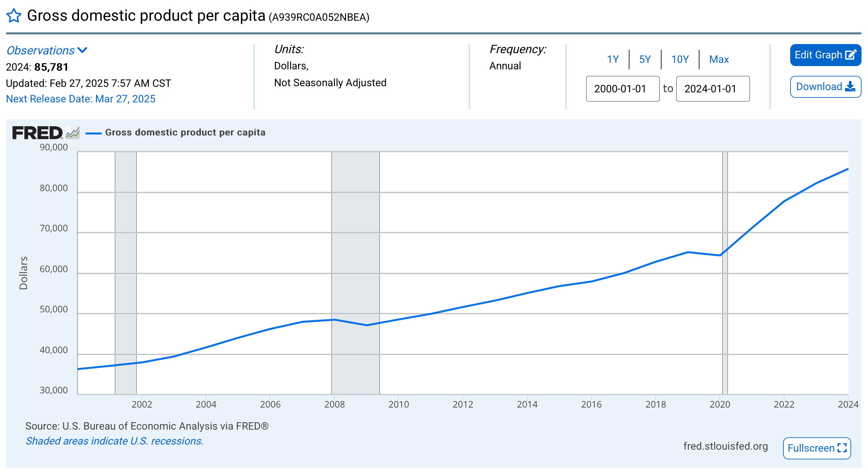Image resolution: width=868 pixels, height=473 pixels.
Task: Click the start date field 2000-01-01
Action: (622, 89)
